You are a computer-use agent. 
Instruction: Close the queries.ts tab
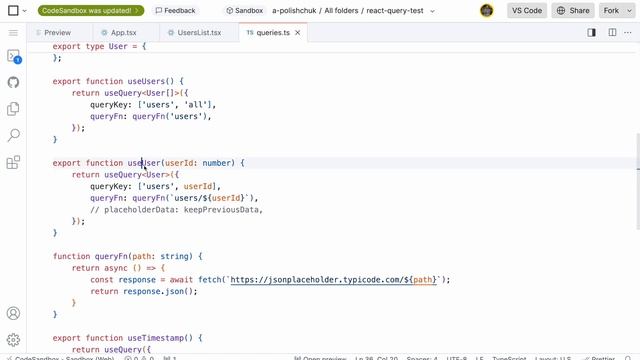click(298, 33)
